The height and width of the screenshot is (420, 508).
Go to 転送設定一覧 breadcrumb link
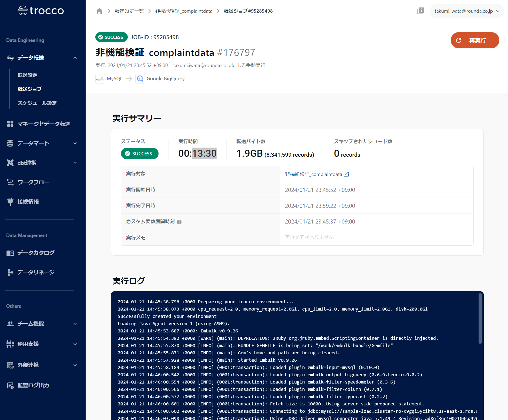[x=129, y=11]
